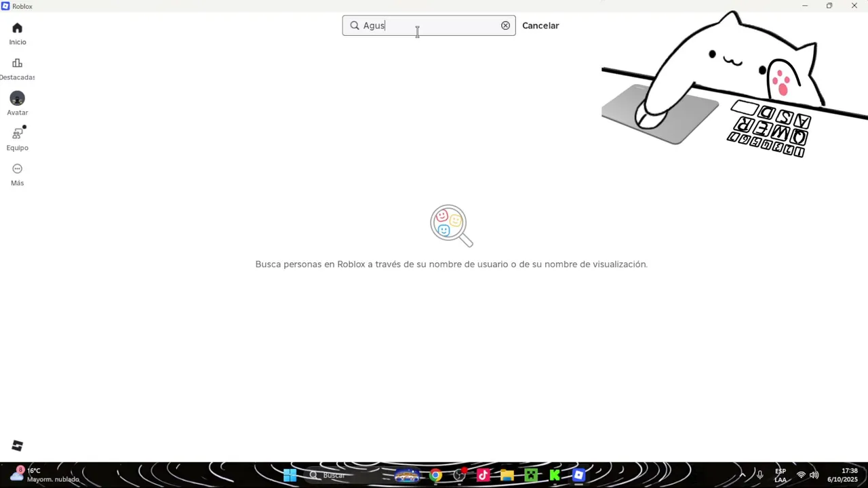The height and width of the screenshot is (488, 868).
Task: Switch to Roblox in the taskbar
Action: (x=578, y=475)
